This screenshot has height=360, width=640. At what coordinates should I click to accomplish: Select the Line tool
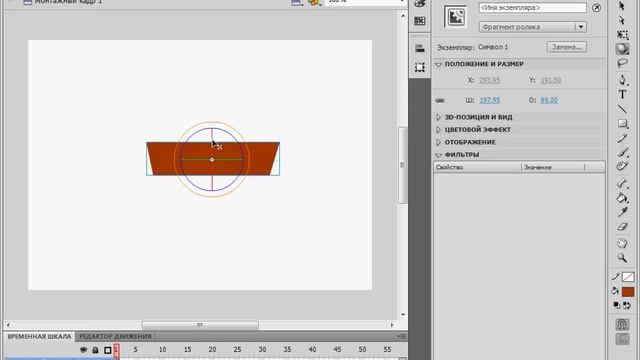(x=622, y=109)
